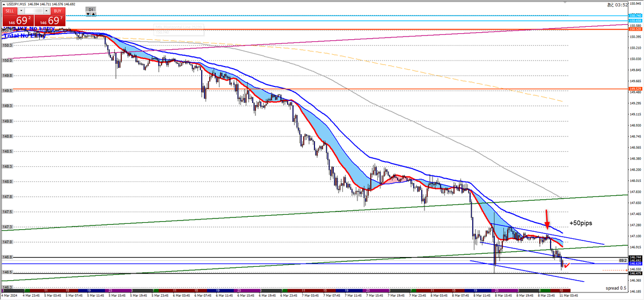Decrease lot volume with the down arrow
This screenshot has width=644, height=300.
(x=21, y=11)
